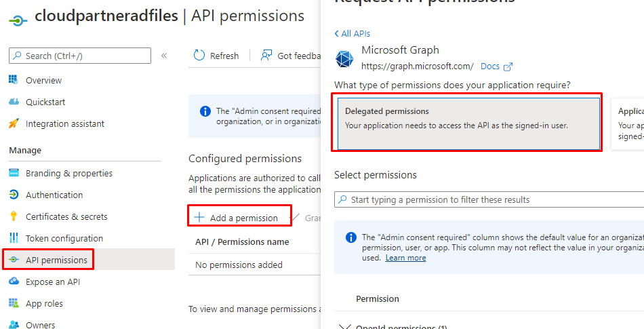Click the Branding & properties icon

click(x=14, y=173)
